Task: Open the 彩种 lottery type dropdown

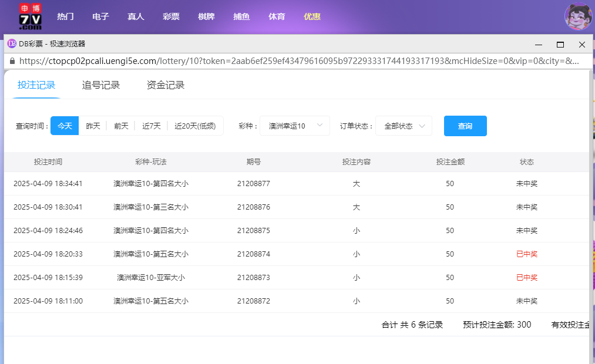Action: [x=294, y=126]
